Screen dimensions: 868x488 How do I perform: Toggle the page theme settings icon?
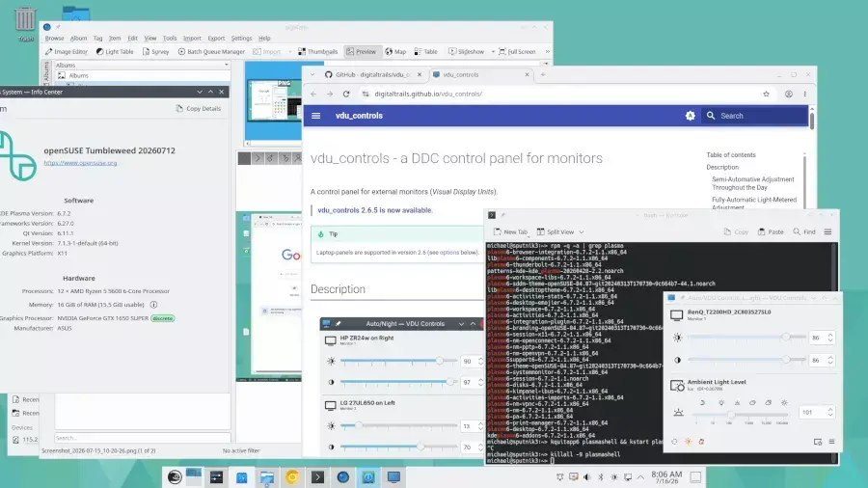(690, 116)
